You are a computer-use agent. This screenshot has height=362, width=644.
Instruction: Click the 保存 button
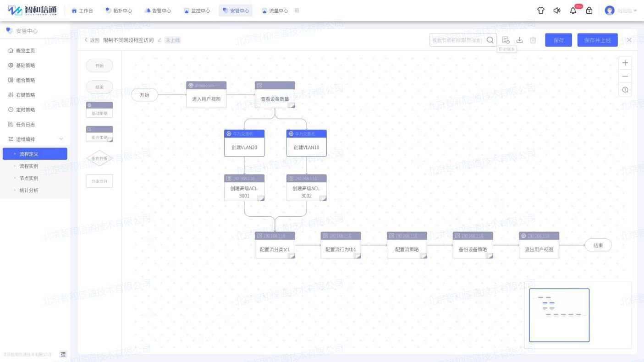(x=558, y=40)
